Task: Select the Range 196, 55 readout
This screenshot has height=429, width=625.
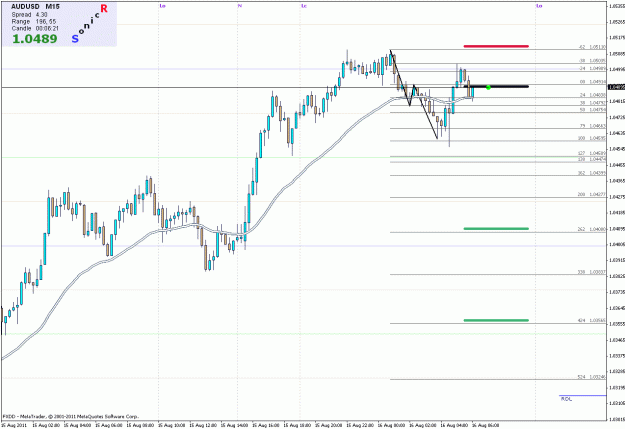Action: tap(34, 22)
